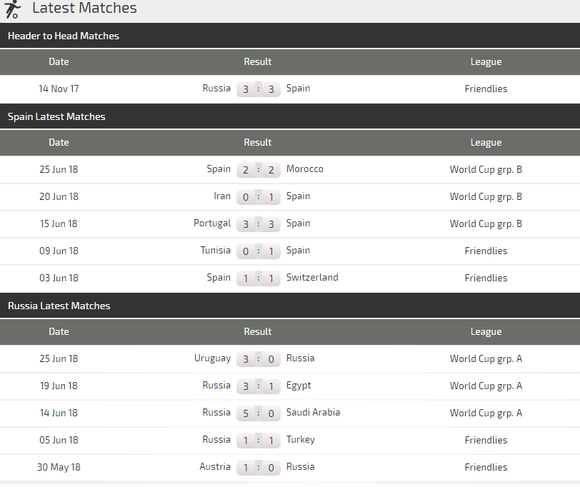The width and height of the screenshot is (580, 487).
Task: Click the Tunisia team name link
Action: 215,250
